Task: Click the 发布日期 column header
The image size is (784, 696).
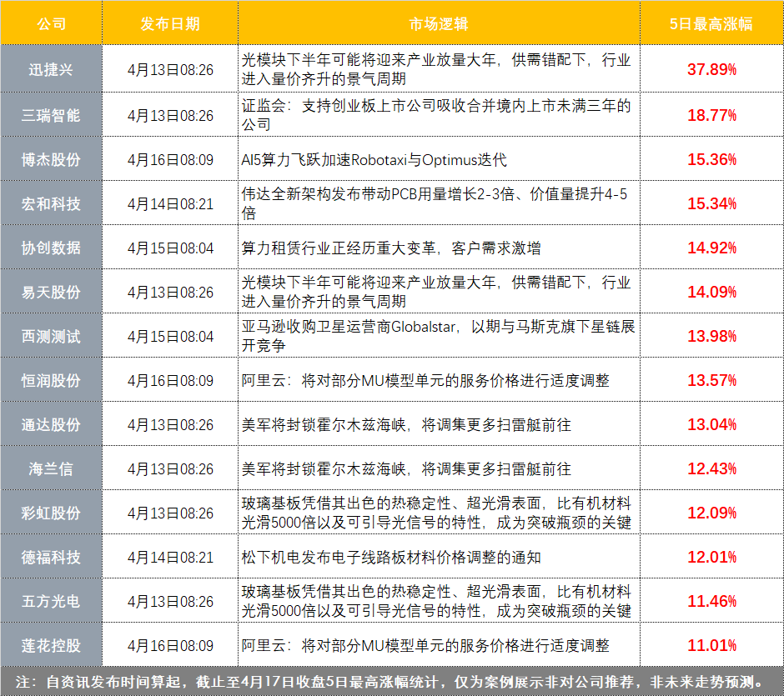Action: click(x=170, y=24)
